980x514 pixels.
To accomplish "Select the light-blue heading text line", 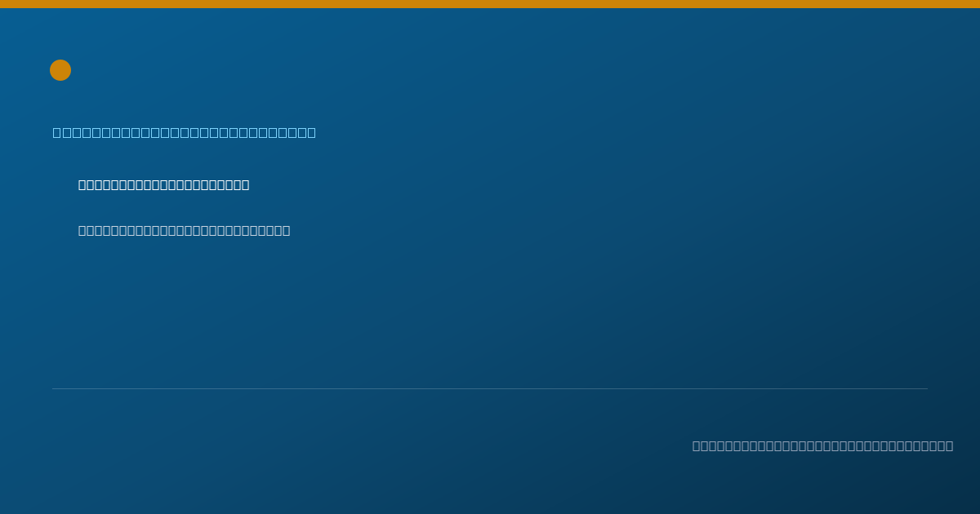I will point(185,132).
